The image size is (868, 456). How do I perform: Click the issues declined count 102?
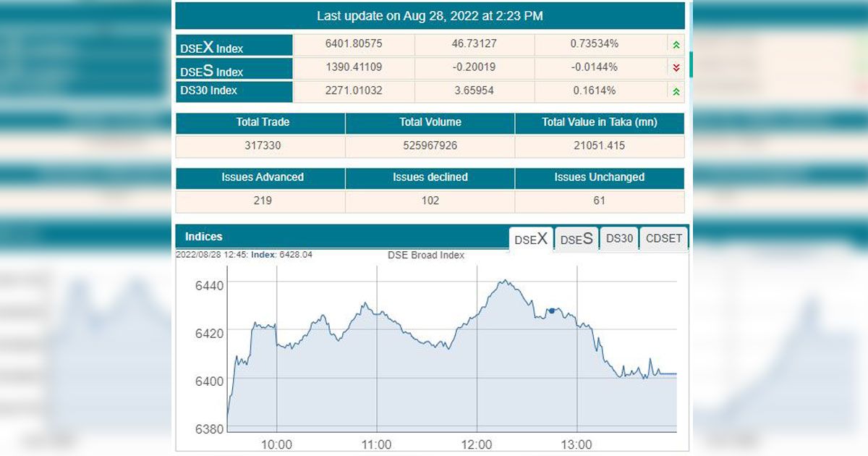[430, 200]
